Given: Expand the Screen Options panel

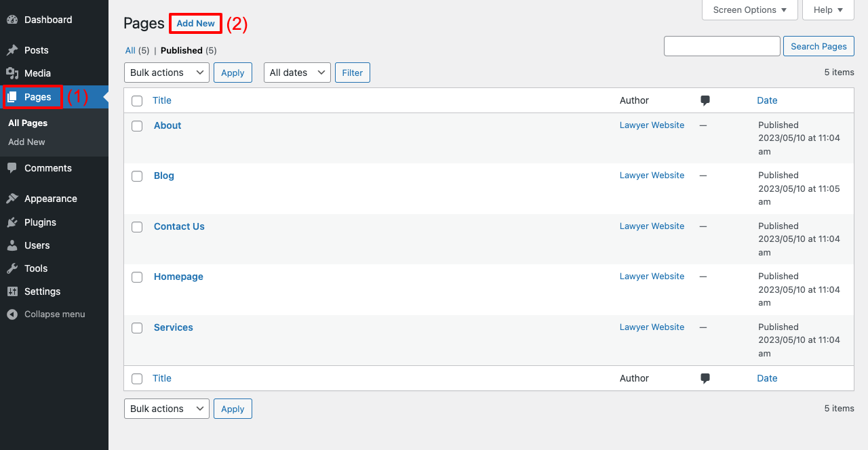Looking at the screenshot, I should click(x=750, y=10).
